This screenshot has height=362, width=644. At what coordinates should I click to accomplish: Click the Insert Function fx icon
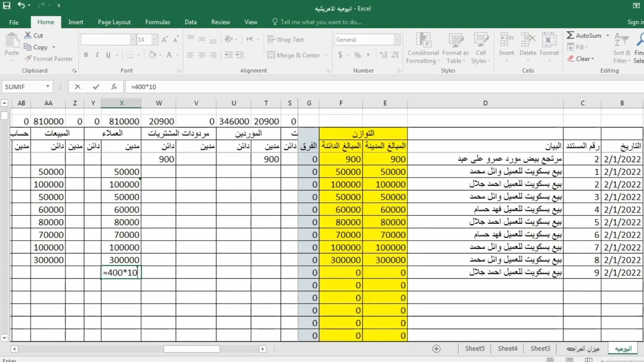point(114,86)
